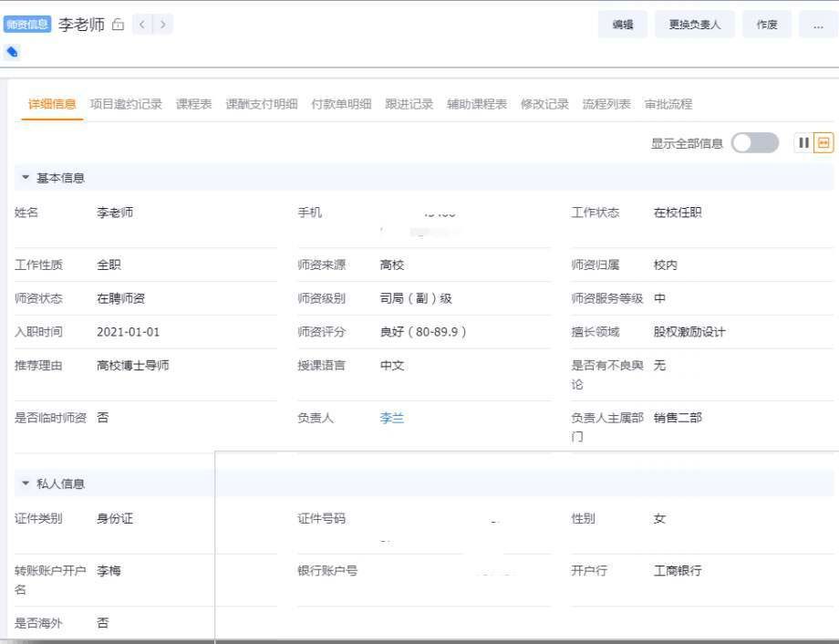
Task: Open the 详细信息 tab
Action: [x=52, y=104]
